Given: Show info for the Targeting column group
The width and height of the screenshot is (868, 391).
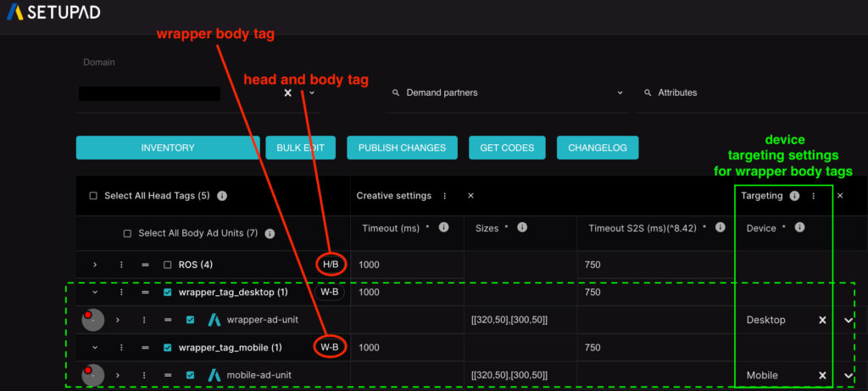Looking at the screenshot, I should click(x=794, y=195).
